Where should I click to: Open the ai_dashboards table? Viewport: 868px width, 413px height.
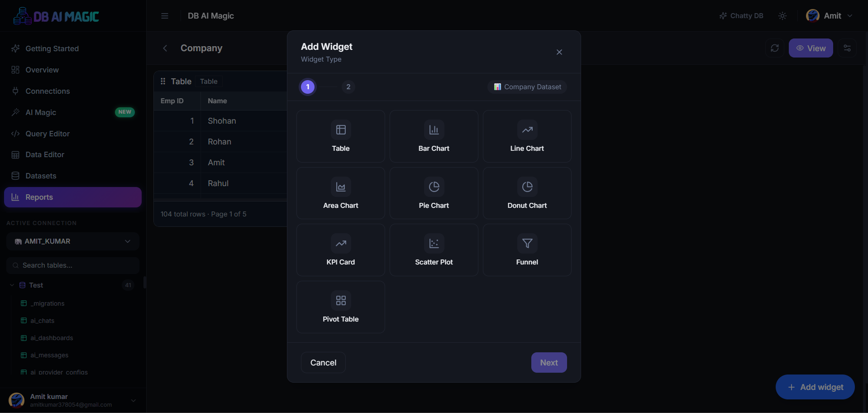(47, 338)
